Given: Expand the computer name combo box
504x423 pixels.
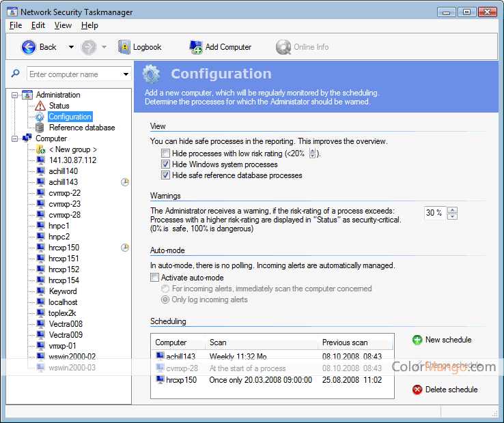Looking at the screenshot, I should 126,74.
